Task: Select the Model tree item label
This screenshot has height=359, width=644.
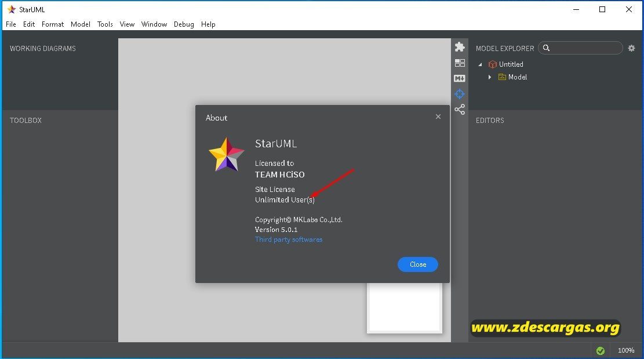Action: coord(518,77)
